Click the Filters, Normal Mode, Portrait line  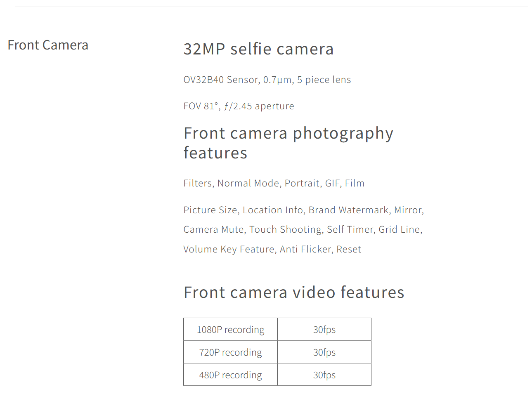click(274, 183)
